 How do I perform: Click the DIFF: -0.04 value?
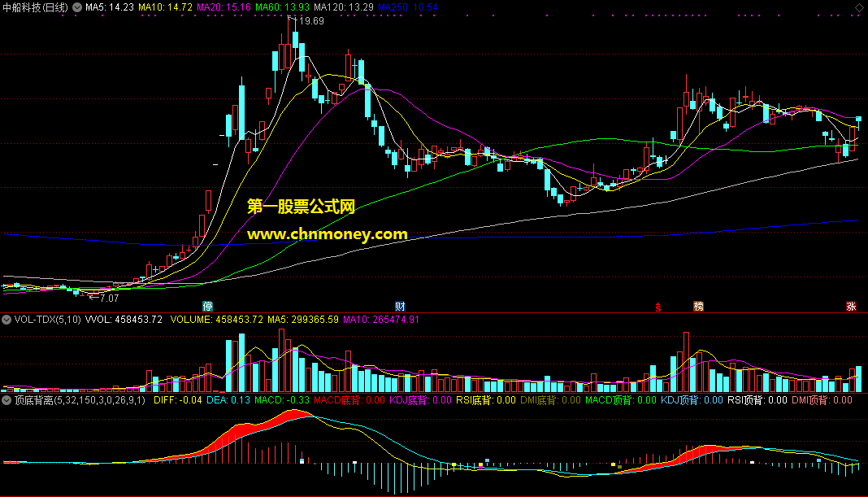[x=178, y=400]
